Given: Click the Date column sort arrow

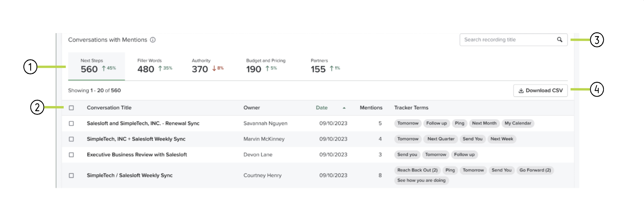Looking at the screenshot, I should coord(344,108).
